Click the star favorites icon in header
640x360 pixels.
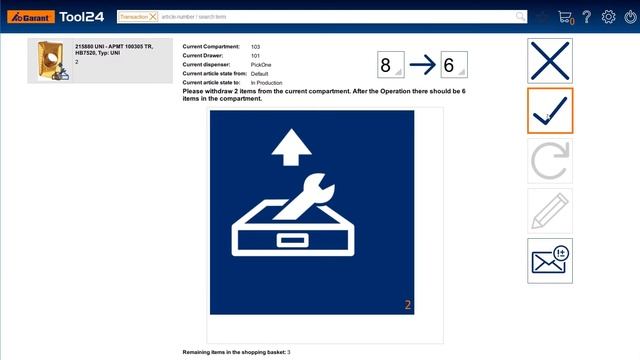542,17
